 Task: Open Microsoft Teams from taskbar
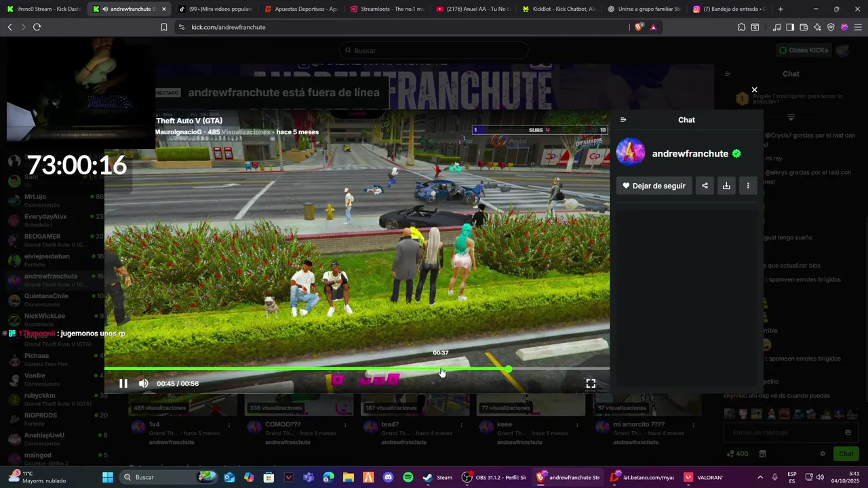309,477
